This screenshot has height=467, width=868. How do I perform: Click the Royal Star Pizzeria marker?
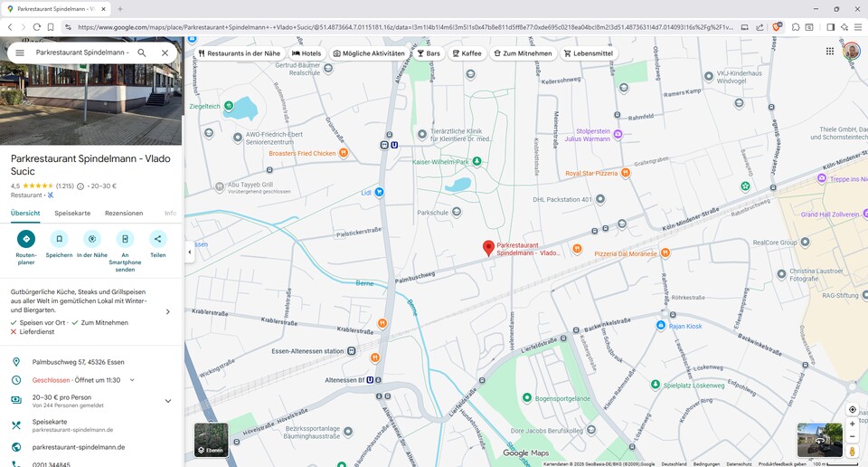[x=626, y=173]
